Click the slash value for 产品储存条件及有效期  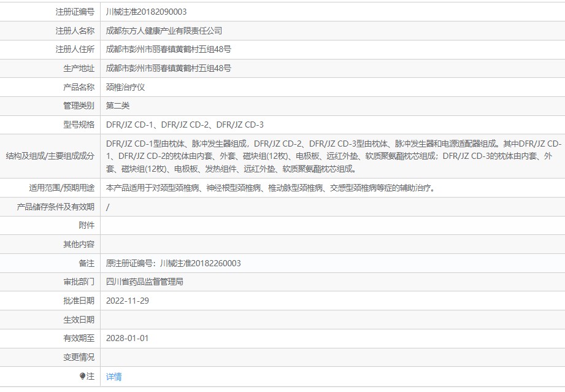coord(108,207)
